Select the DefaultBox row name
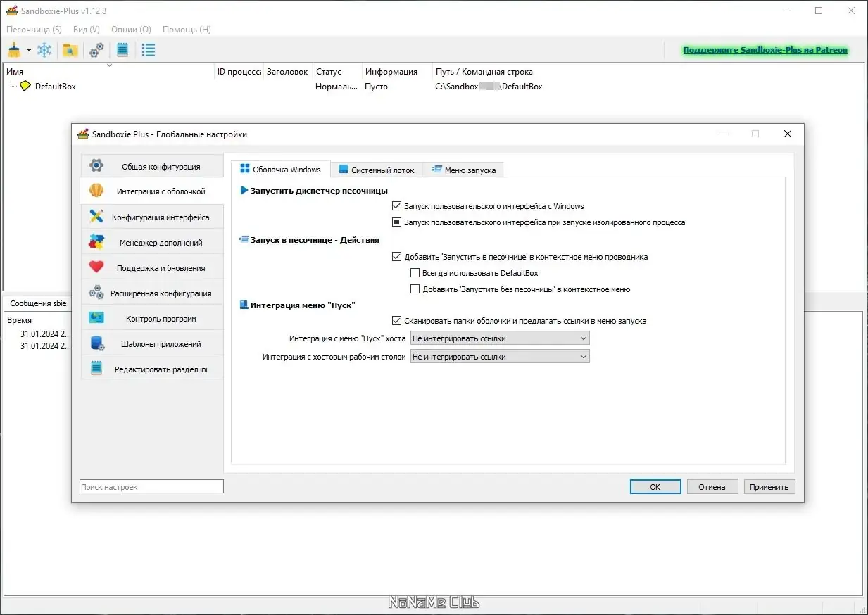 click(55, 86)
